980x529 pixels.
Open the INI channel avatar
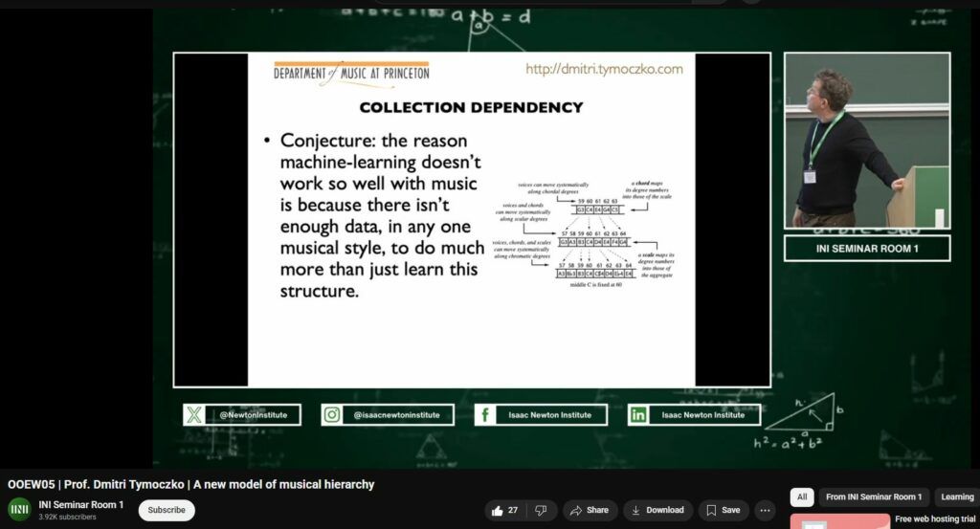click(x=19, y=509)
